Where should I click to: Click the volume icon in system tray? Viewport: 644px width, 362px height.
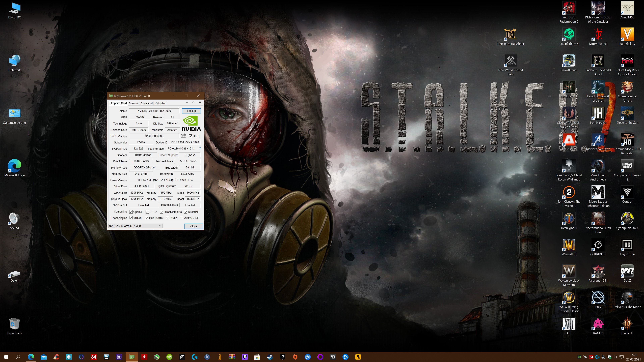[615, 357]
